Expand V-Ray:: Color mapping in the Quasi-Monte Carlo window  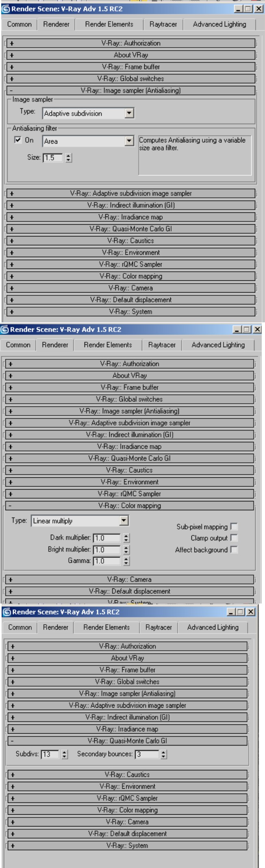127,810
